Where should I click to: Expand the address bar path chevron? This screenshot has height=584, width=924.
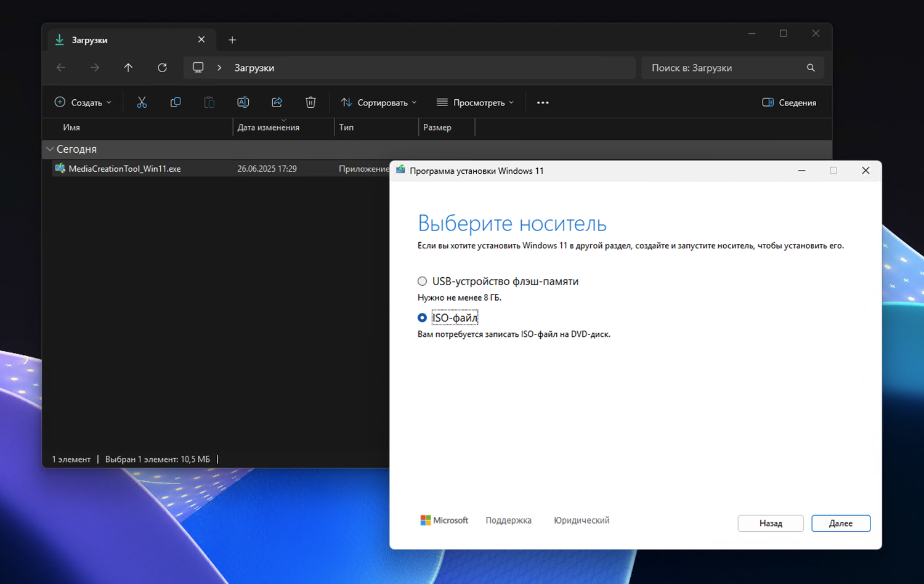219,68
